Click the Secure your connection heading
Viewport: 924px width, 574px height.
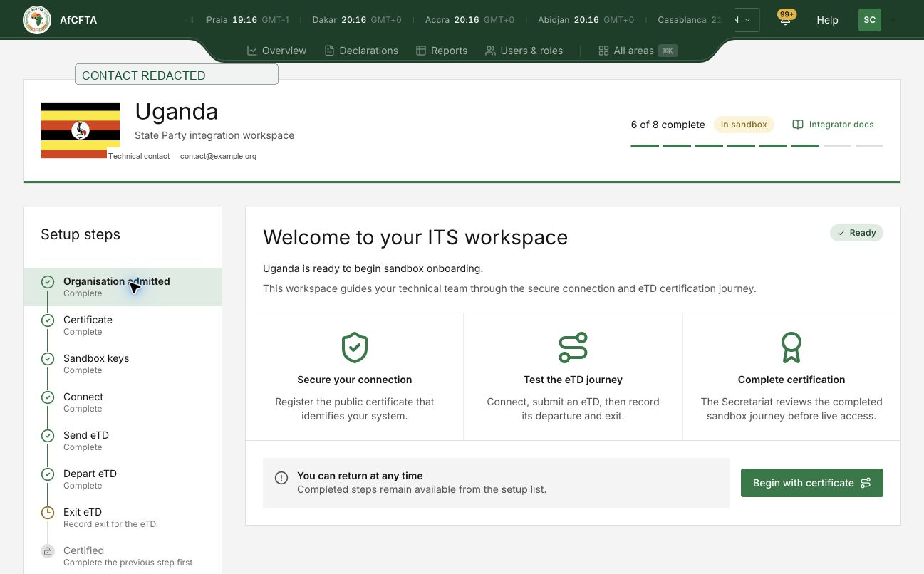tap(355, 380)
